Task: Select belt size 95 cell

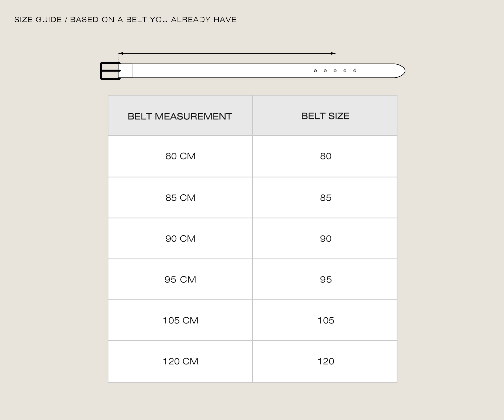Action: tap(325, 279)
